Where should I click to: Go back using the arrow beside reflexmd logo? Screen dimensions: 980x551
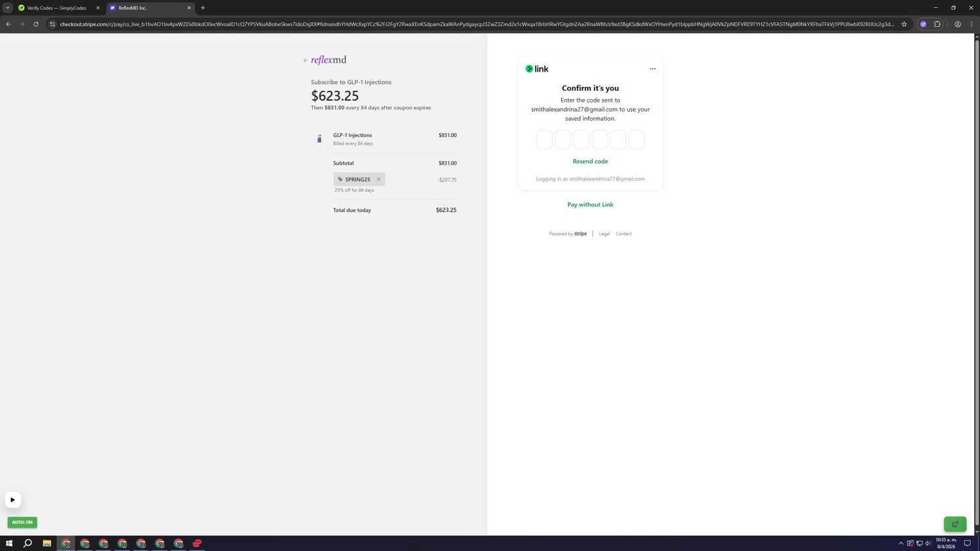306,60
